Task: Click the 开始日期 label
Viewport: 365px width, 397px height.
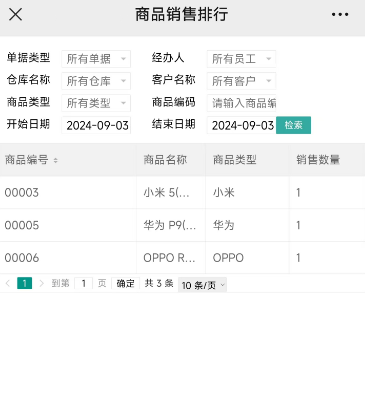Action: point(28,124)
